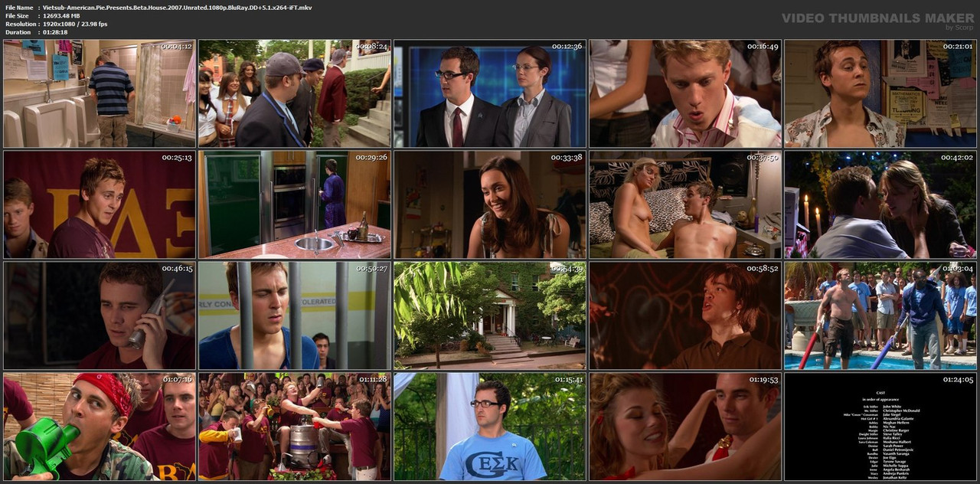Click the 'Duration' label

click(x=18, y=32)
